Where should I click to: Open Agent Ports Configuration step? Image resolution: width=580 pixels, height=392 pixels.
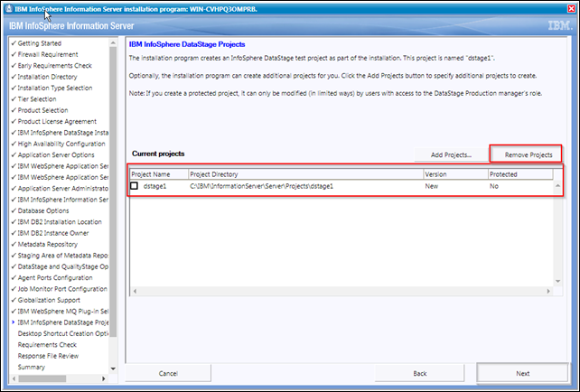pos(55,277)
